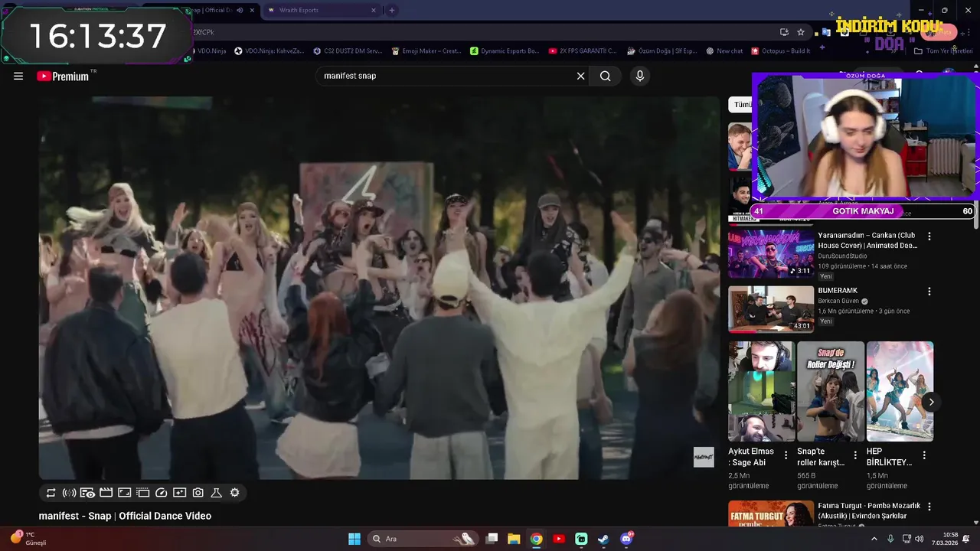
Task: Toggle the volume boost wave icon
Action: 69,493
